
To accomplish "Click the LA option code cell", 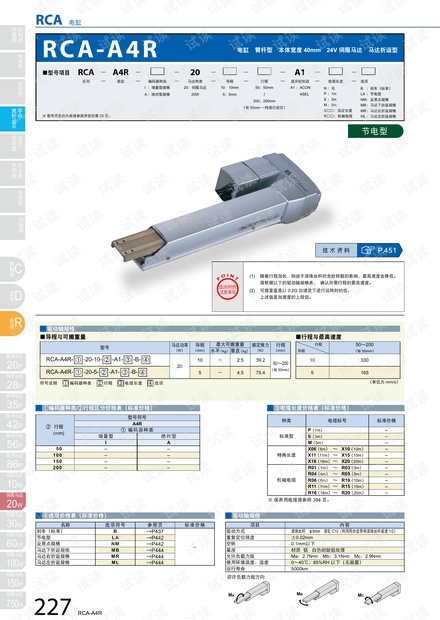I will point(115,538).
